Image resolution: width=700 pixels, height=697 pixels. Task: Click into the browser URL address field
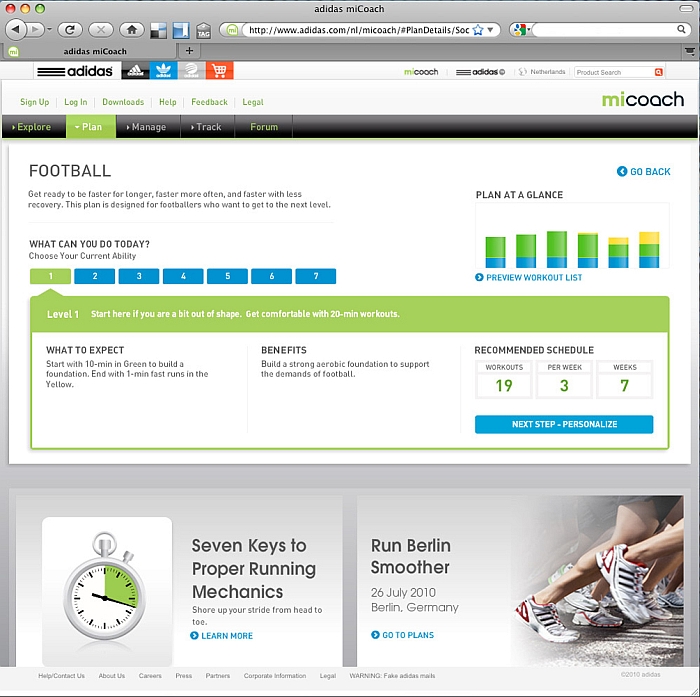click(358, 30)
